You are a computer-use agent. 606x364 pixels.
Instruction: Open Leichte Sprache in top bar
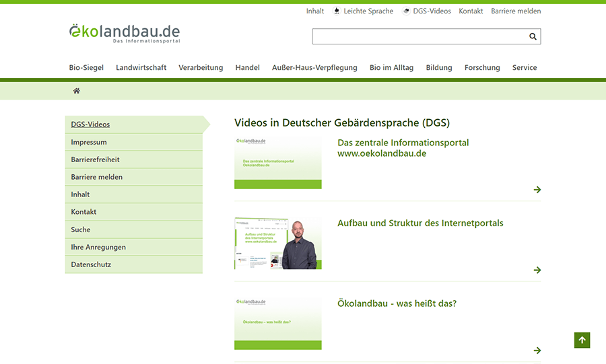click(x=364, y=11)
